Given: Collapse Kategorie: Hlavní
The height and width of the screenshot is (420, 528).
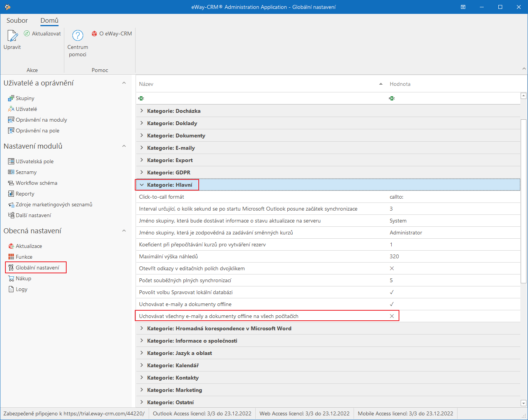Looking at the screenshot, I should click(x=142, y=185).
